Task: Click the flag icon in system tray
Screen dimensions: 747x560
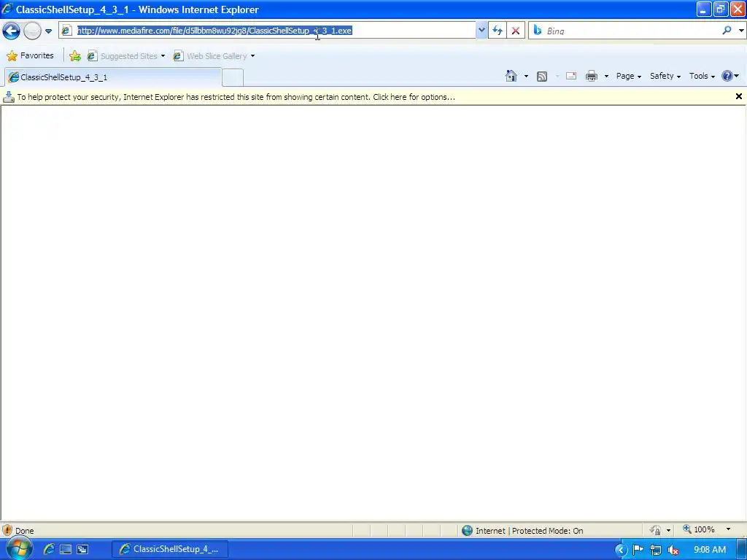Action: (x=638, y=550)
